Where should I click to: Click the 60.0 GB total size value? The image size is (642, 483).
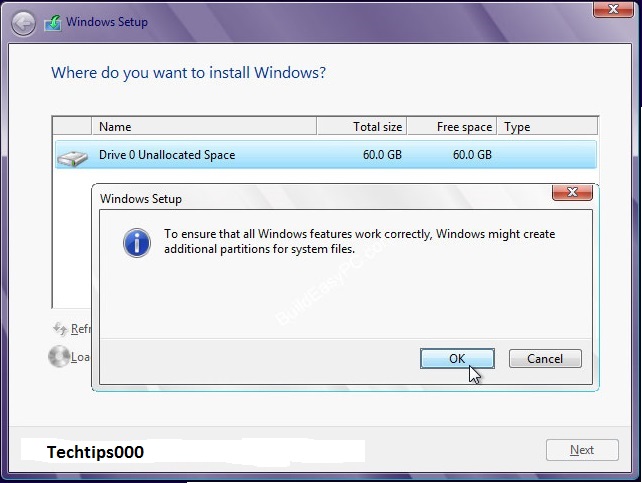382,155
